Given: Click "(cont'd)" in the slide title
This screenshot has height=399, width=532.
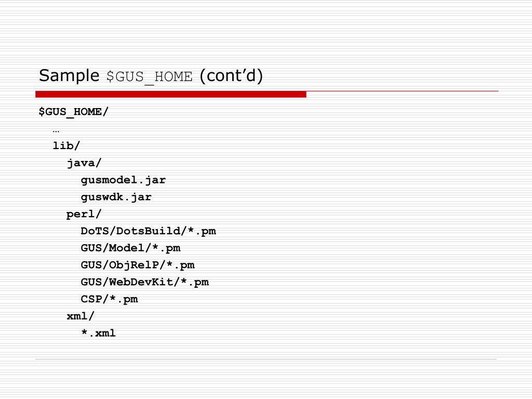Looking at the screenshot, I should (231, 76).
